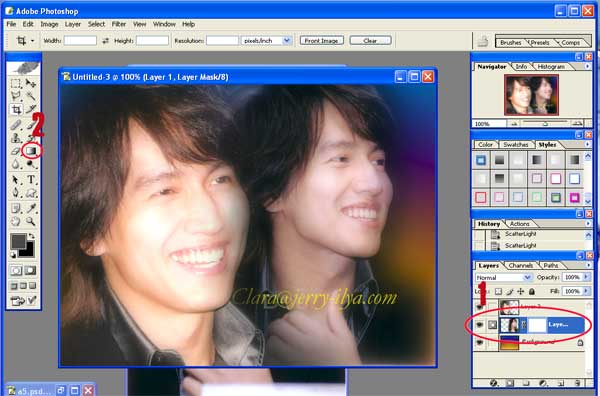
Task: Click the Front Image button
Action: (321, 41)
